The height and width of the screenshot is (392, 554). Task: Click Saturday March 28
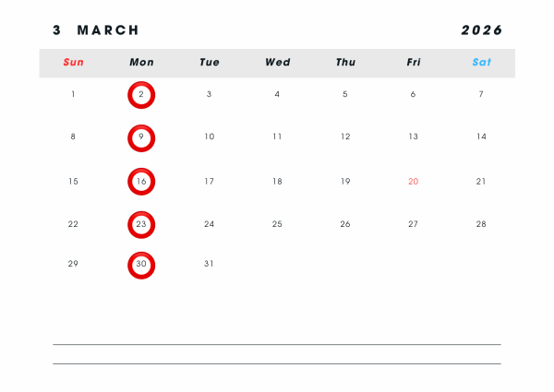pos(481,224)
